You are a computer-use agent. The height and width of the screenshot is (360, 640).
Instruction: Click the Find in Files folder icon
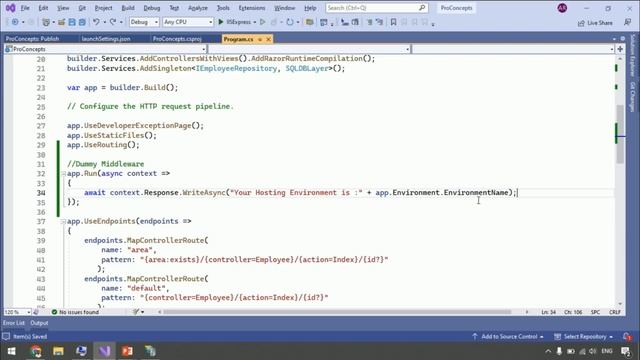(309, 22)
